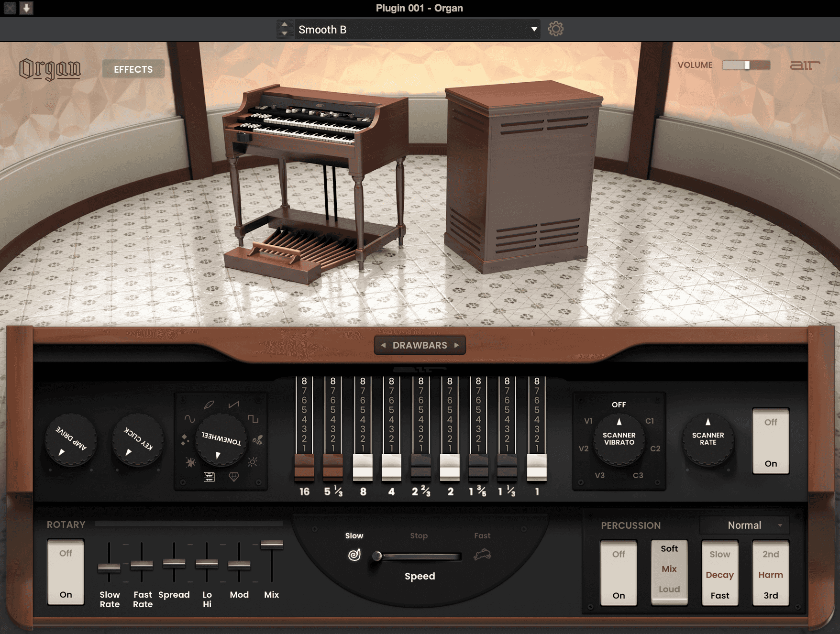
Task: Click the Volume slider at top right
Action: pos(746,65)
